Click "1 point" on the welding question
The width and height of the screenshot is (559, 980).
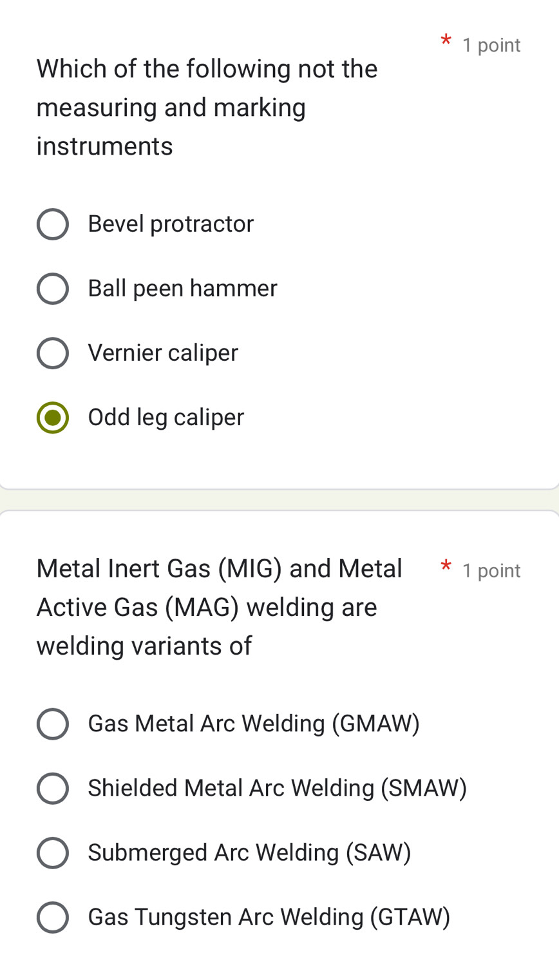coord(491,571)
